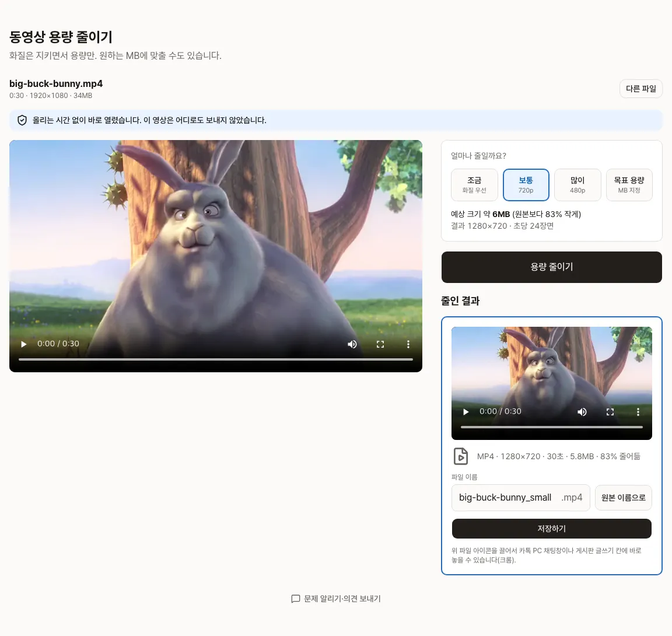Play the main video preview
This screenshot has width=672, height=636.
click(23, 344)
